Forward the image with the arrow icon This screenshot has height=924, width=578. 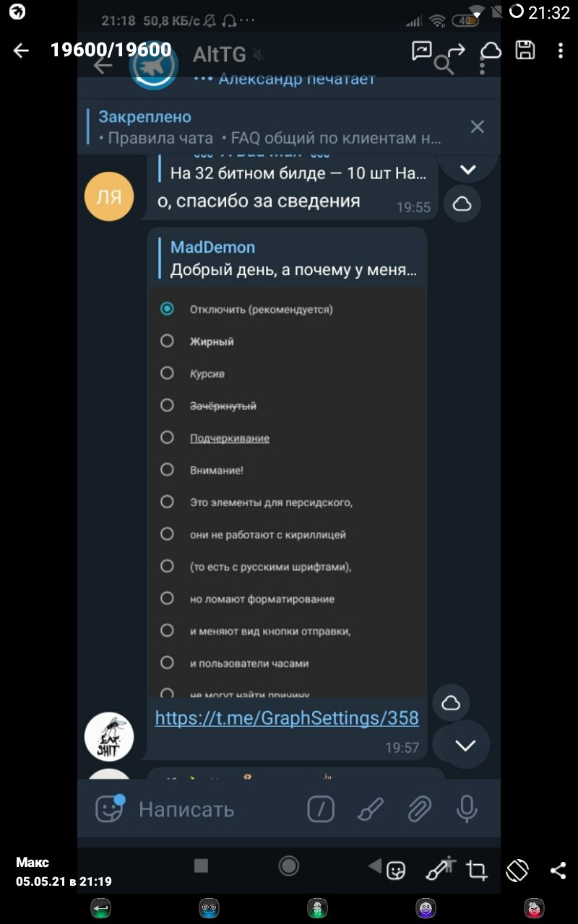pos(456,50)
